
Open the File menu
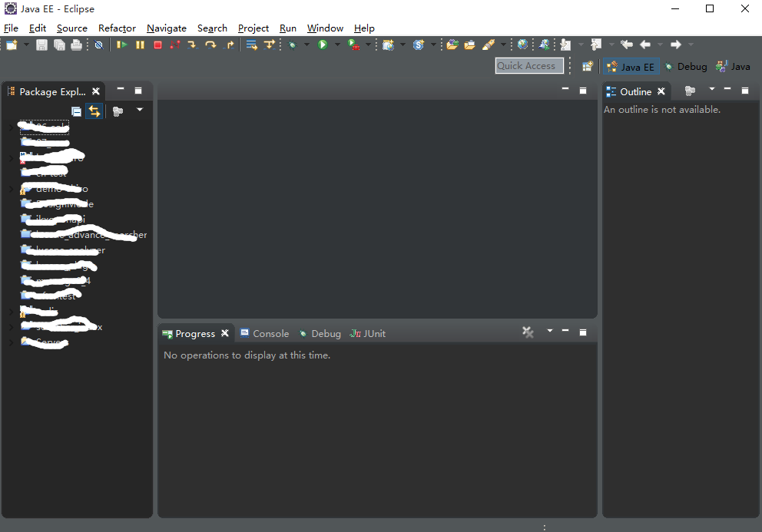11,28
